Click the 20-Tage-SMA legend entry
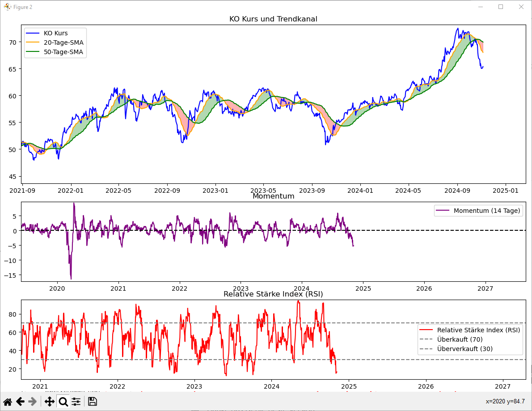This screenshot has width=532, height=411. point(55,42)
